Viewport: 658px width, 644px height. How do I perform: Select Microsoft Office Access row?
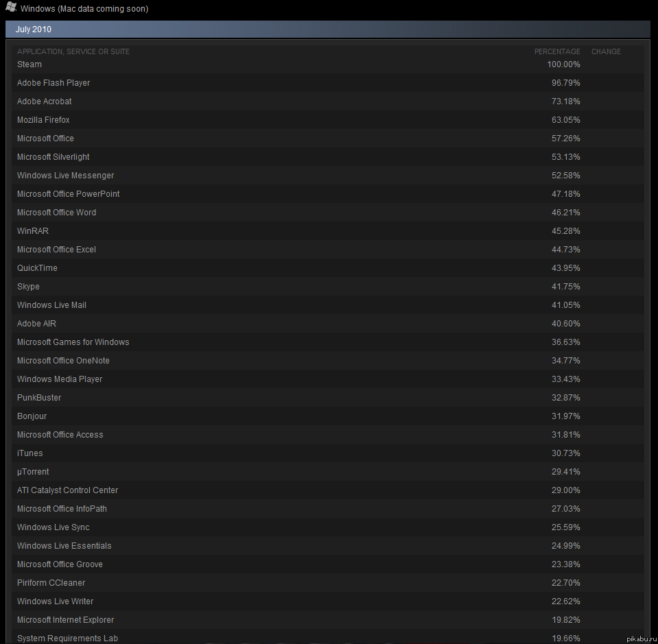[328, 434]
